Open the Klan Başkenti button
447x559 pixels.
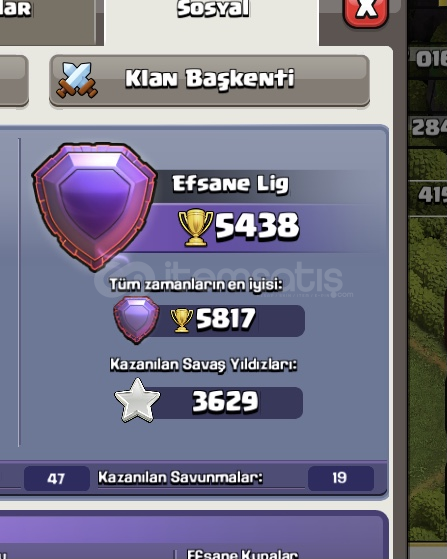[209, 80]
